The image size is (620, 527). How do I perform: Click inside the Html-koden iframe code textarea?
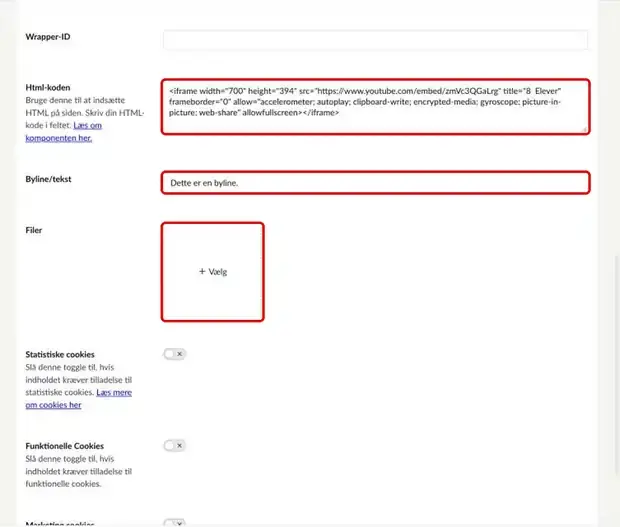tap(375, 107)
